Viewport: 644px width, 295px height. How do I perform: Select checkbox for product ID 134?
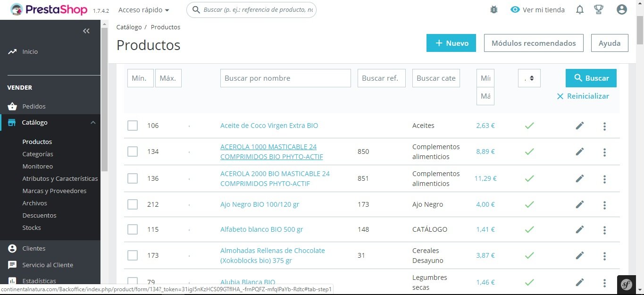click(133, 152)
